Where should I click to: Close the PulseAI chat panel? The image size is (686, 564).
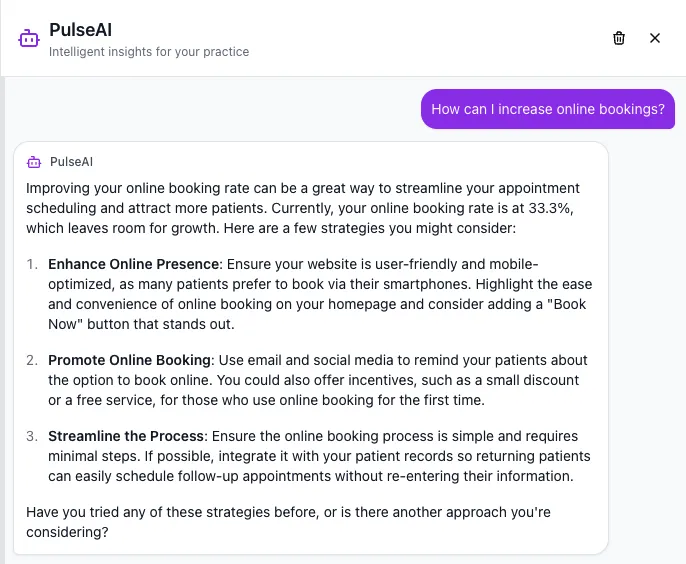tap(655, 38)
